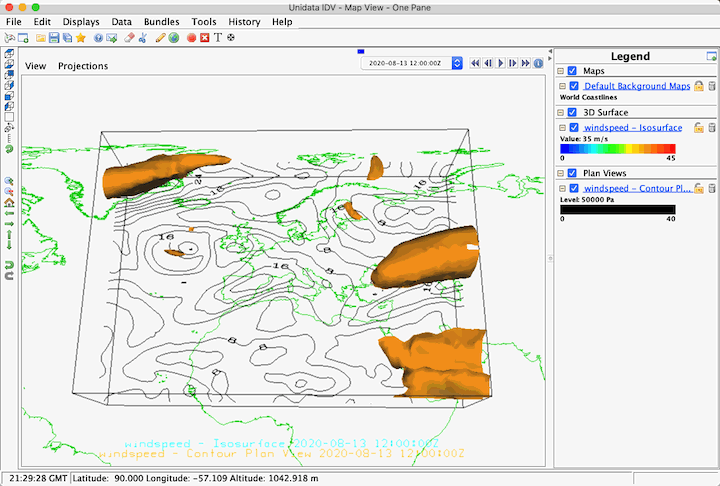Click the zoom in magnifier icon
Viewport: 720px width, 486px height.
click(x=9, y=182)
